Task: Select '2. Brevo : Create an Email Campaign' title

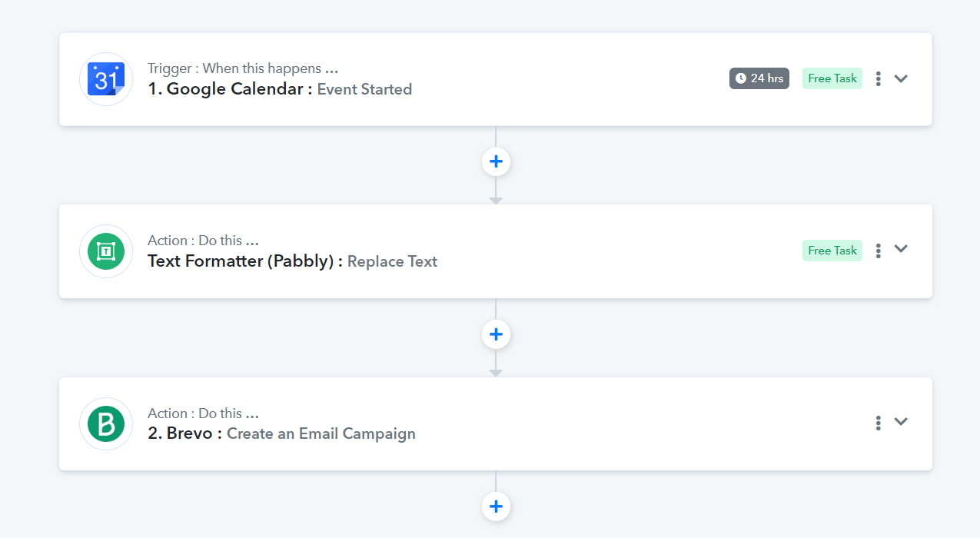Action: [281, 433]
